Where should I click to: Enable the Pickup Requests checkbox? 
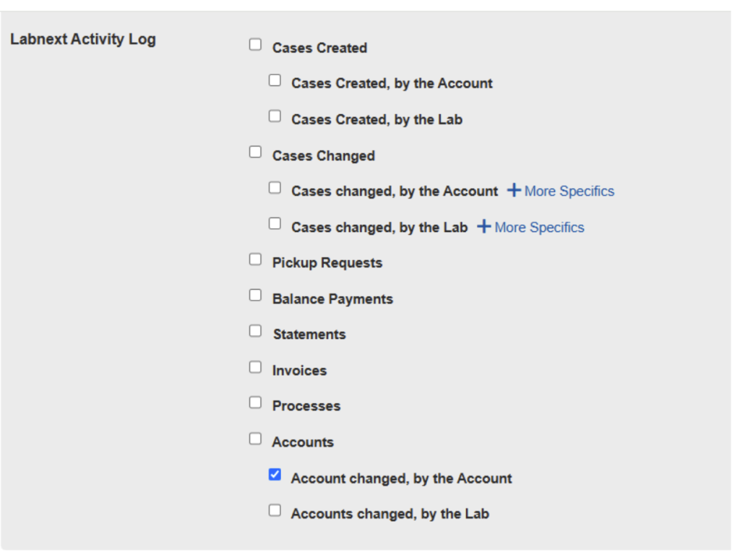pyautogui.click(x=255, y=259)
